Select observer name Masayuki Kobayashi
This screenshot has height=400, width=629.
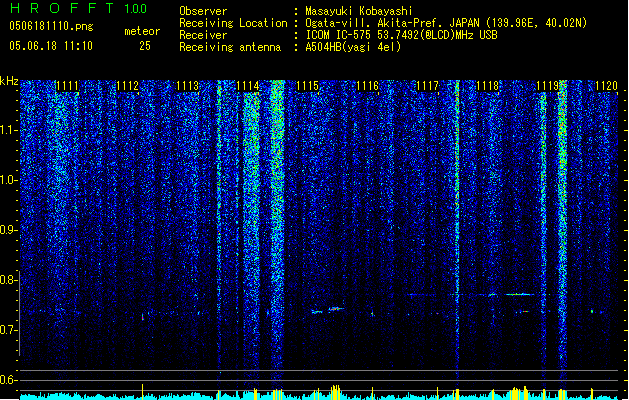pyautogui.click(x=359, y=11)
